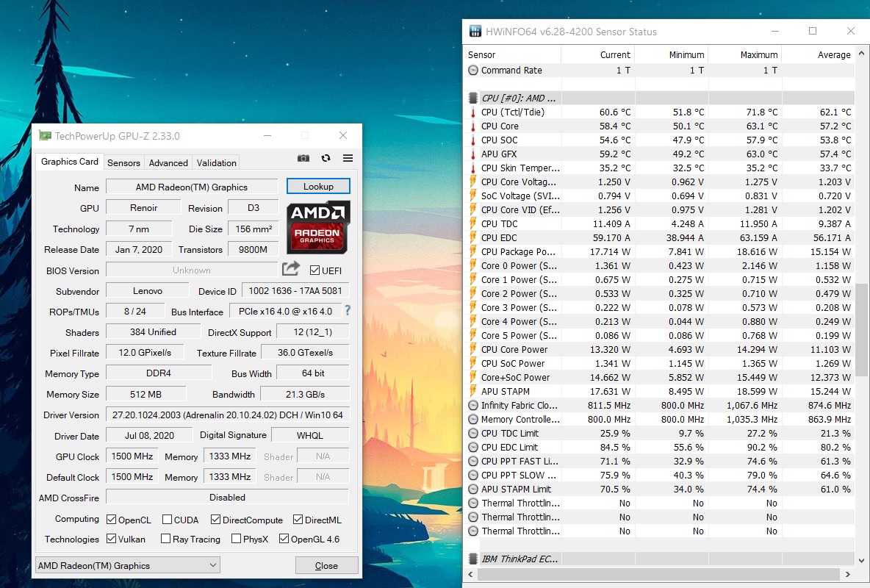Click the scroll right arrow in HWiNFO64

coord(848,574)
